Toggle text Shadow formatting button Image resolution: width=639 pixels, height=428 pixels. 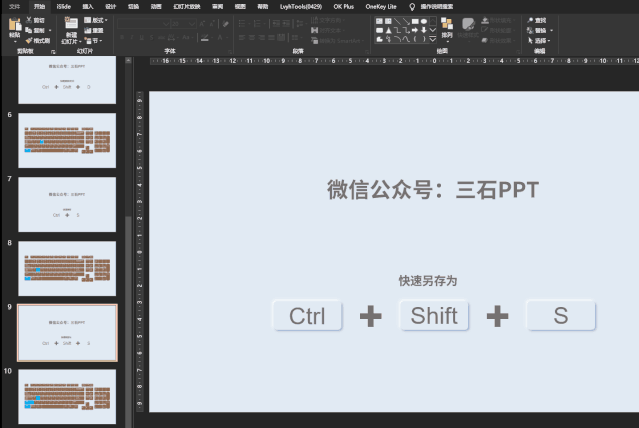tap(151, 38)
